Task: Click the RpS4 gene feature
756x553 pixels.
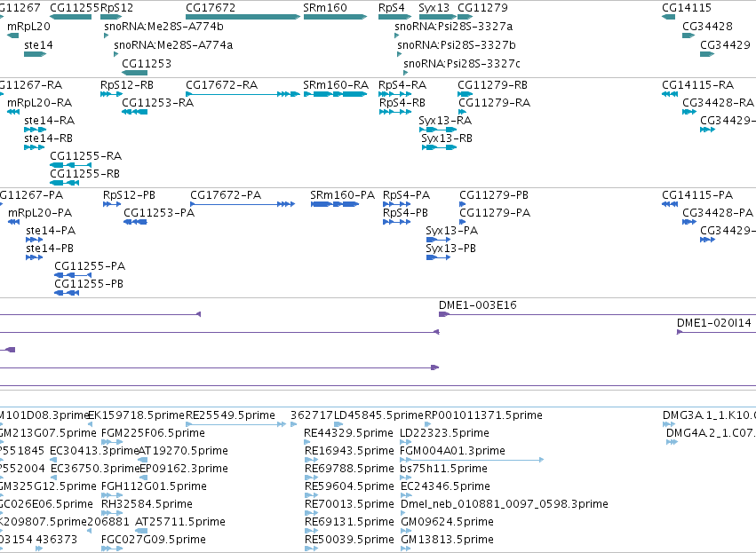Action: pos(394,17)
